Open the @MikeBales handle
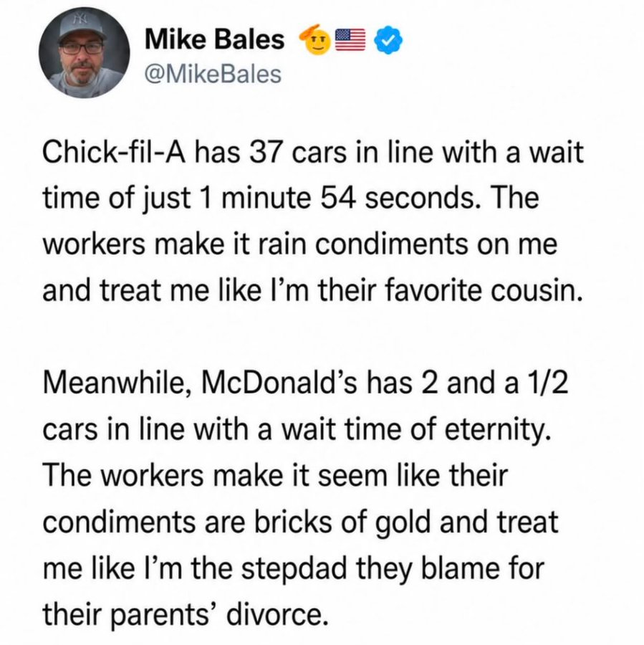The image size is (644, 645). tap(213, 74)
